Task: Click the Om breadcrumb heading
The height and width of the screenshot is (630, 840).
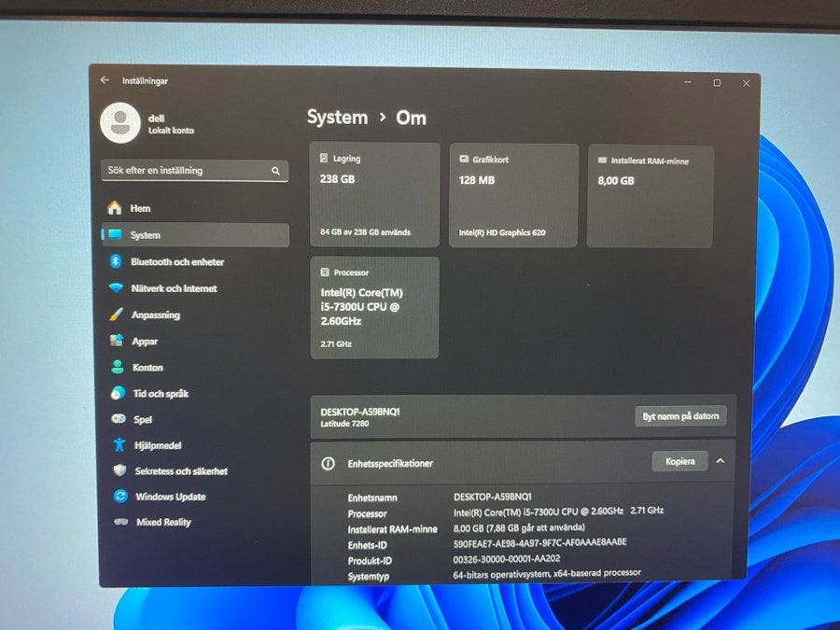Action: [x=411, y=118]
